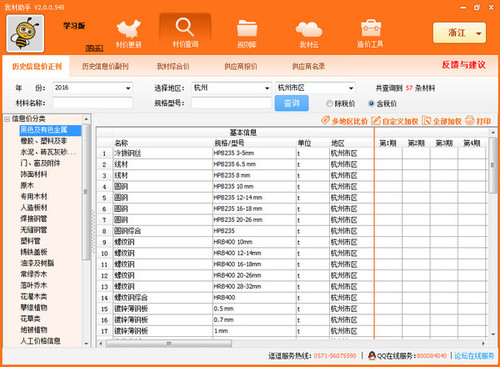
Task: Collapse the 信息价分类 tree node
Action: [x=7, y=119]
